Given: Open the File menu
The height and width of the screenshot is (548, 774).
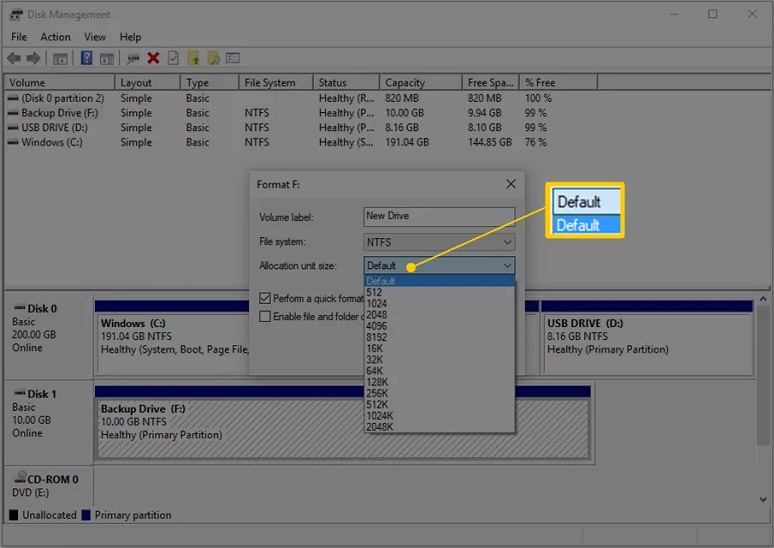Looking at the screenshot, I should pyautogui.click(x=19, y=37).
